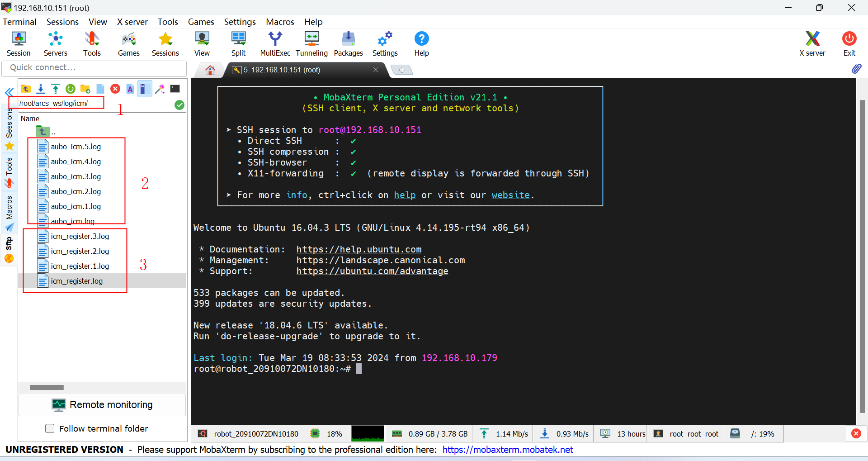Click the website link in the terminal banner
The width and height of the screenshot is (868, 461).
click(510, 195)
